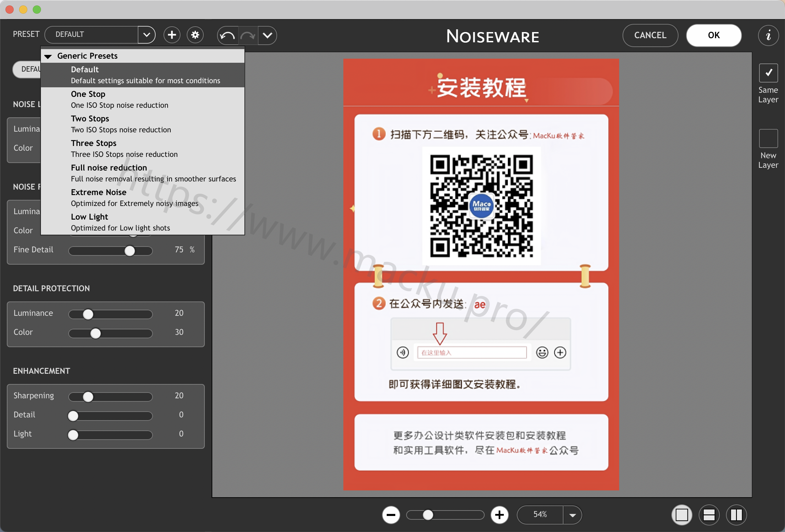Open preset settings gear icon
Screen dimensions: 785x532
tap(195, 35)
